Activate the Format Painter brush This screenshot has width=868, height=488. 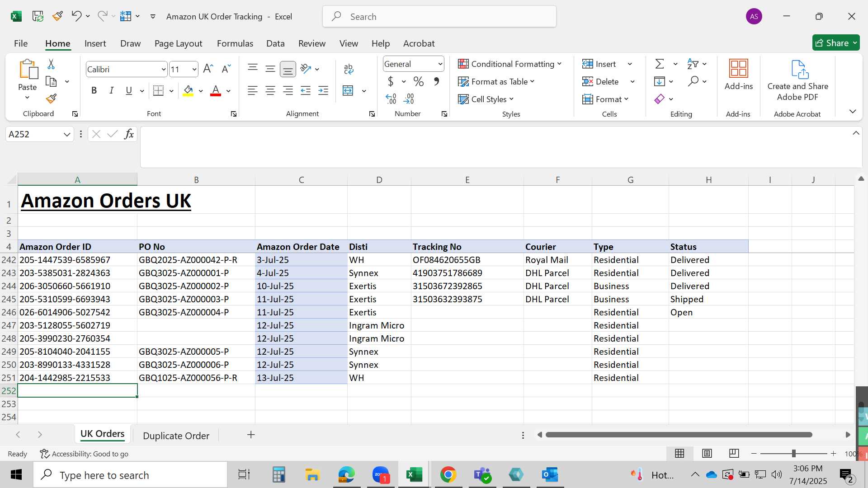[51, 99]
